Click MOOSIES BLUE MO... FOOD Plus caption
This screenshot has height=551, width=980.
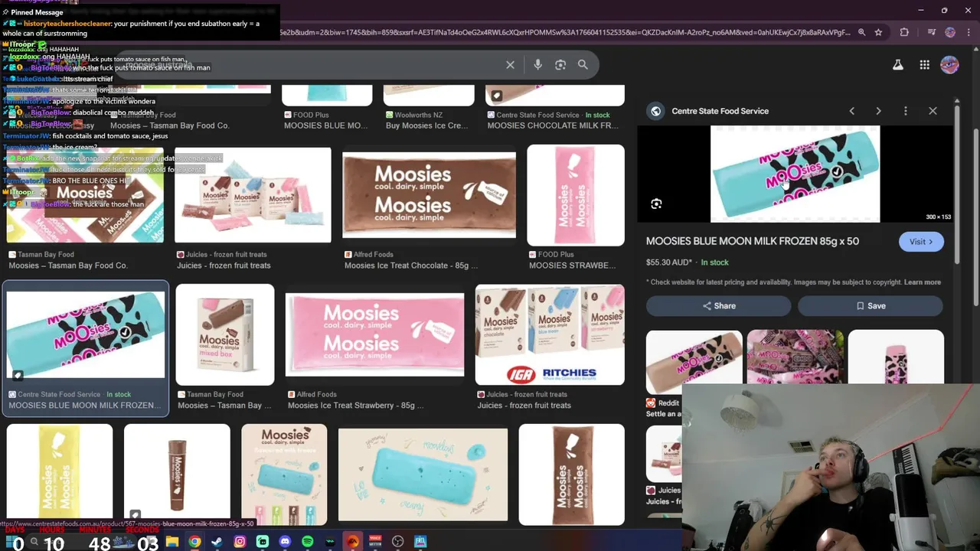click(x=325, y=126)
